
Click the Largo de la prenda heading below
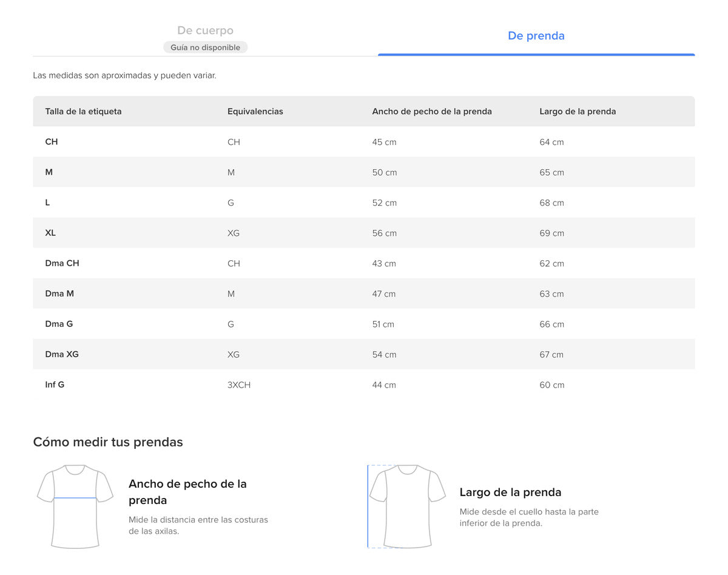pyautogui.click(x=510, y=492)
